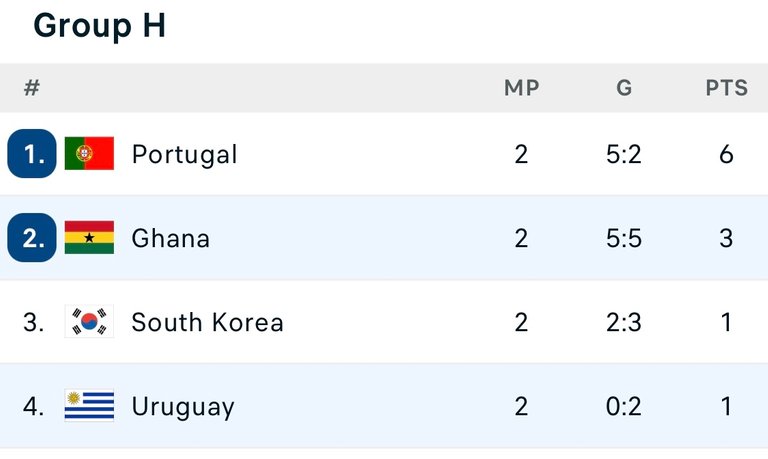Select the Group H heading
The width and height of the screenshot is (768, 459).
click(99, 25)
